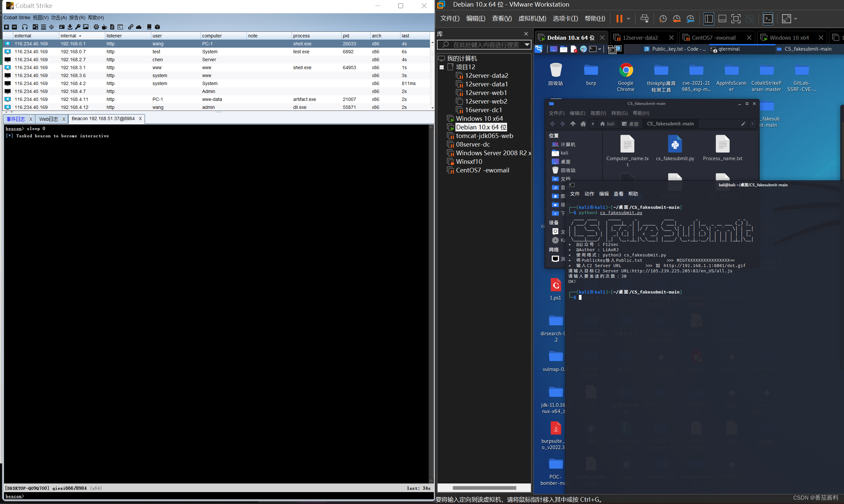Click the 桌面 breadcrumb in the file manager
The image size is (844, 504).
pyautogui.click(x=630, y=124)
